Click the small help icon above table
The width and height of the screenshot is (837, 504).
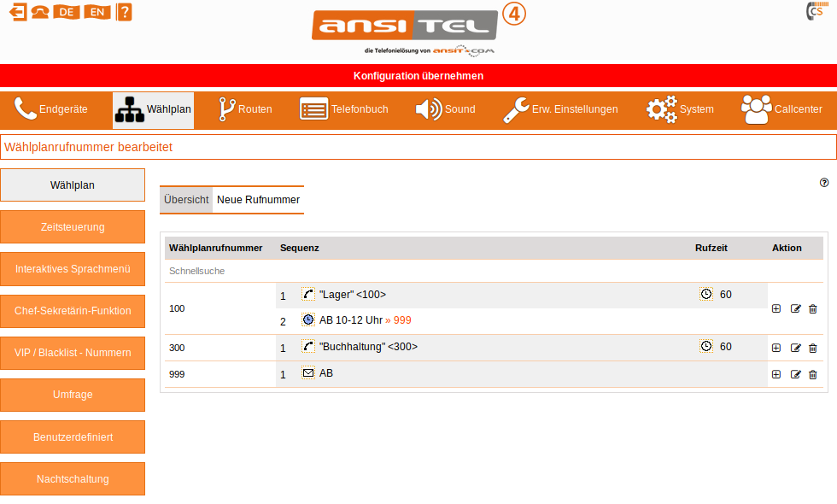[x=824, y=183]
